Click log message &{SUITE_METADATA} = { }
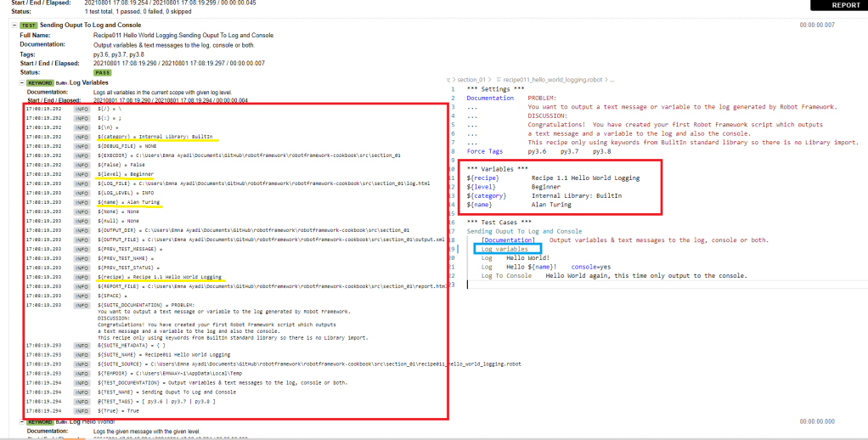868x440 pixels. click(x=131, y=346)
